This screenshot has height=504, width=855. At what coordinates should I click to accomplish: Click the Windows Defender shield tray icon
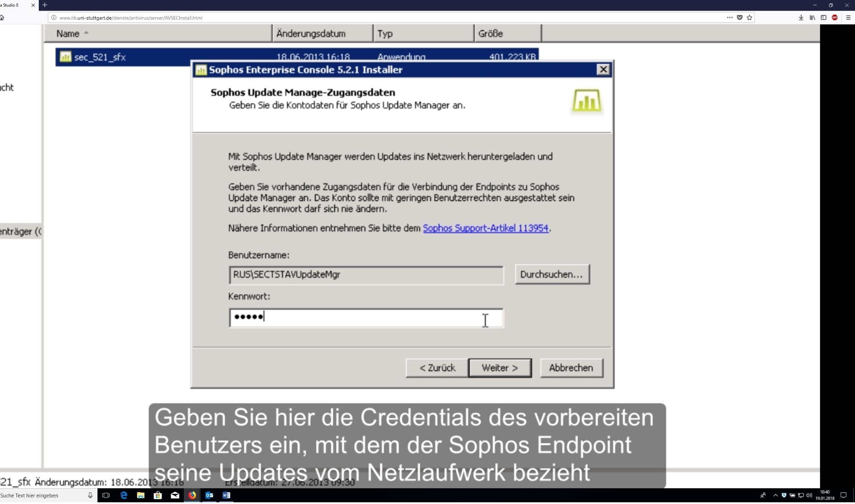[784, 495]
